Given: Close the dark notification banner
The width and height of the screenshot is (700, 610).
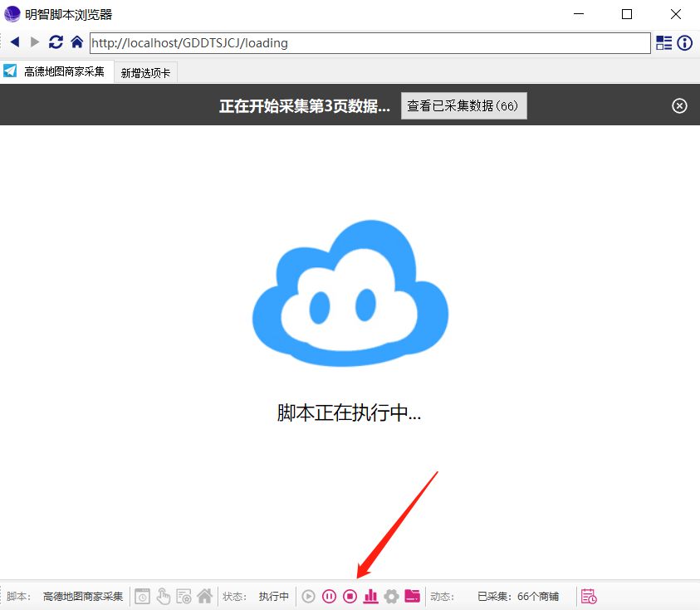Looking at the screenshot, I should (x=679, y=105).
